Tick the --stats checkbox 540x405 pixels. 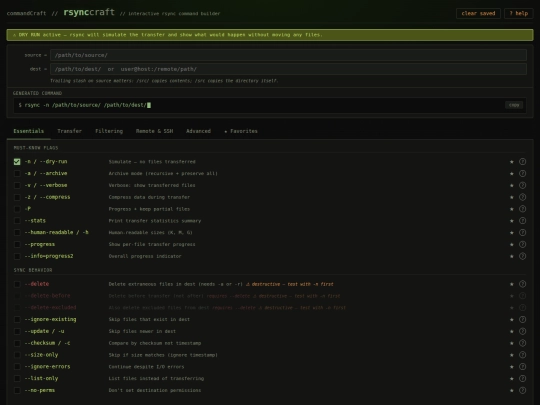[17, 221]
